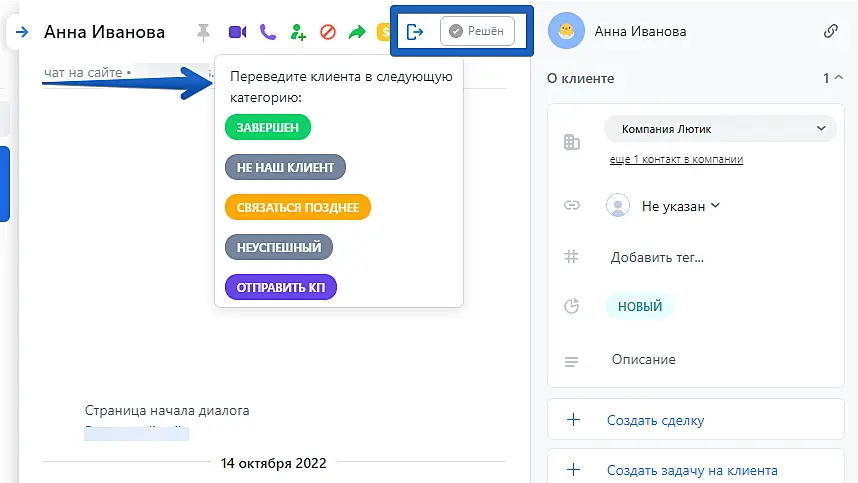Start a video call with the camera icon
Screen dimensions: 858x483
click(237, 32)
